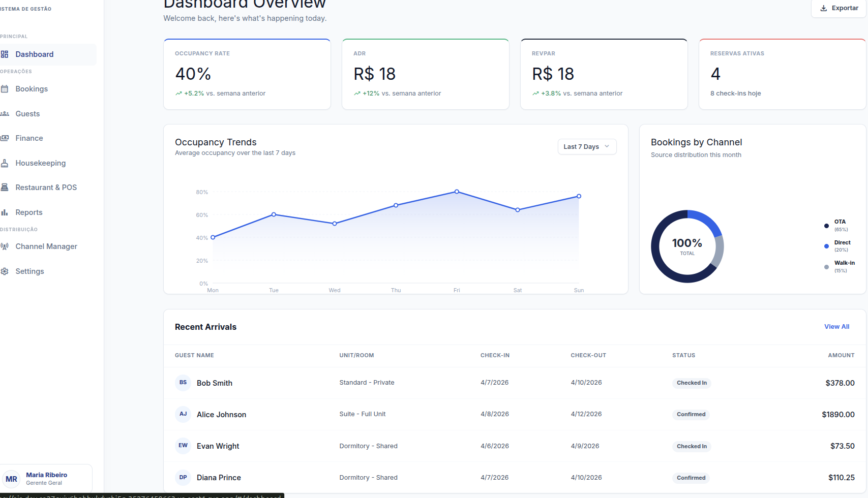Click the Dashboard grid icon in sidebar
This screenshot has width=868, height=498.
coord(5,54)
